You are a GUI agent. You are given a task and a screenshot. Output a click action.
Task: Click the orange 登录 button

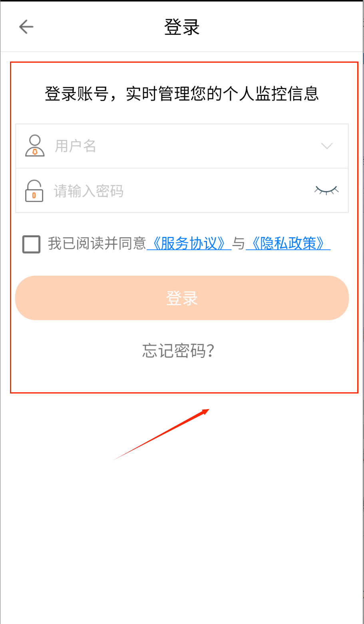click(x=182, y=298)
